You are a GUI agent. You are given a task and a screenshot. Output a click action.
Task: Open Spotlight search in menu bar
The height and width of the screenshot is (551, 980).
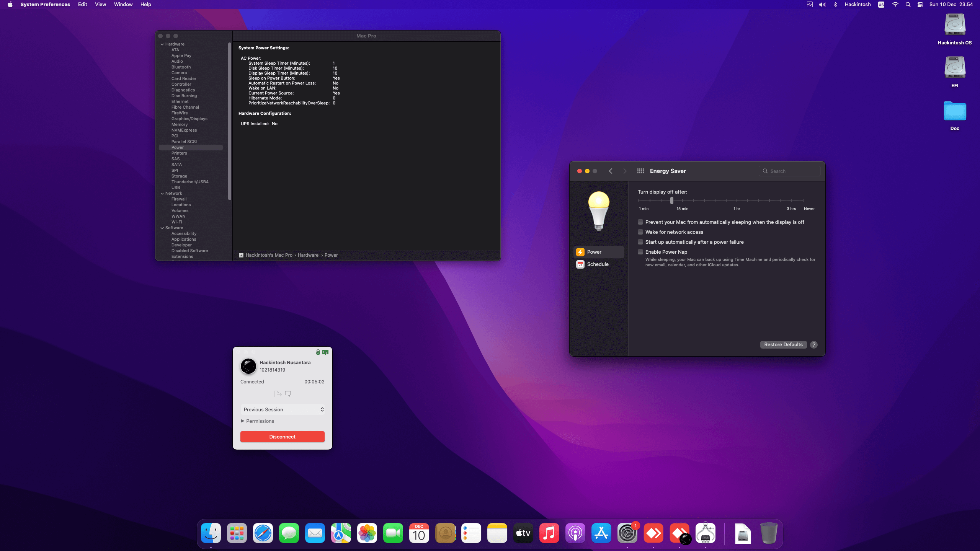908,5
